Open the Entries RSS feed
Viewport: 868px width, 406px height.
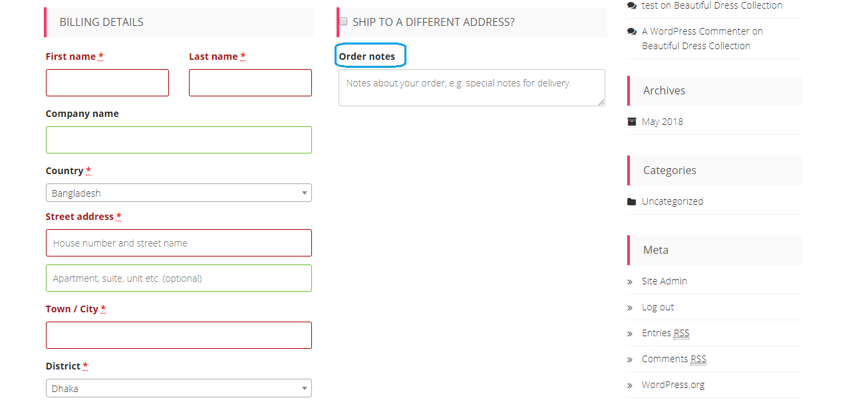coord(666,333)
